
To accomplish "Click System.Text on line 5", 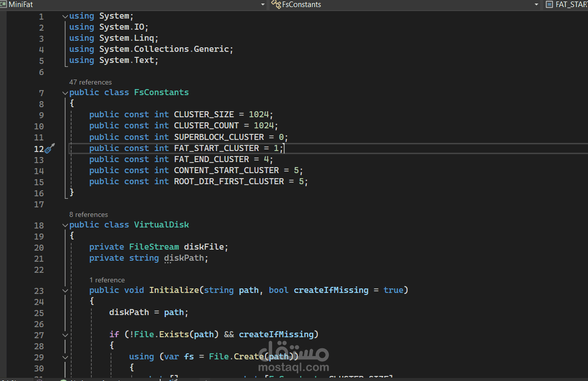I will (126, 60).
